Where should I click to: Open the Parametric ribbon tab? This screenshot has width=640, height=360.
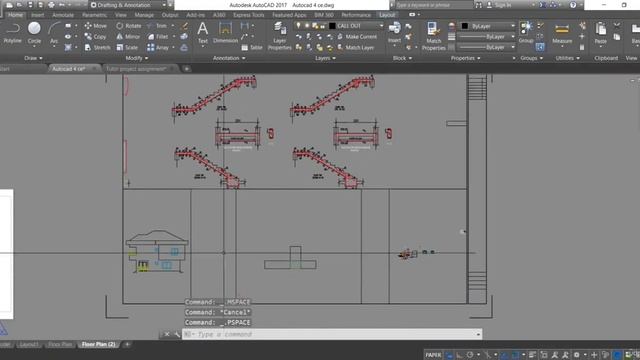point(94,15)
